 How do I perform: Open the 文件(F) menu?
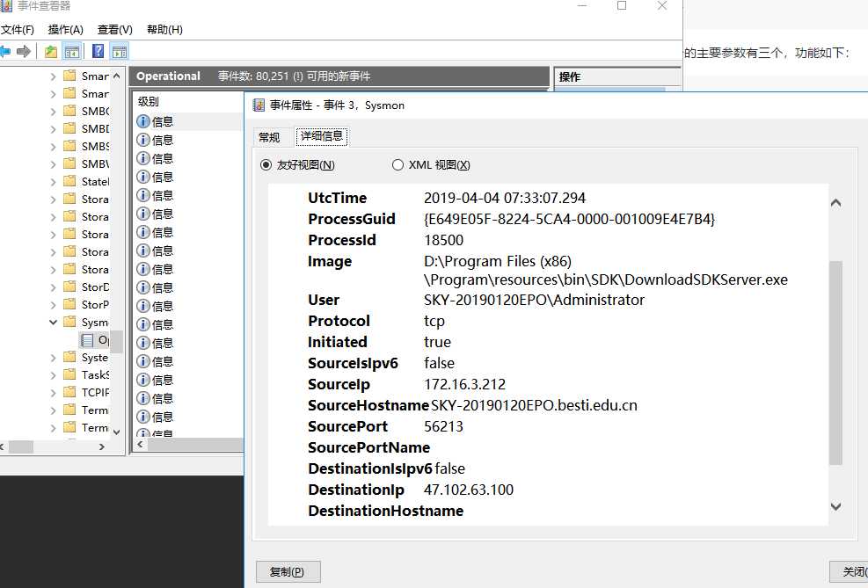click(18, 29)
